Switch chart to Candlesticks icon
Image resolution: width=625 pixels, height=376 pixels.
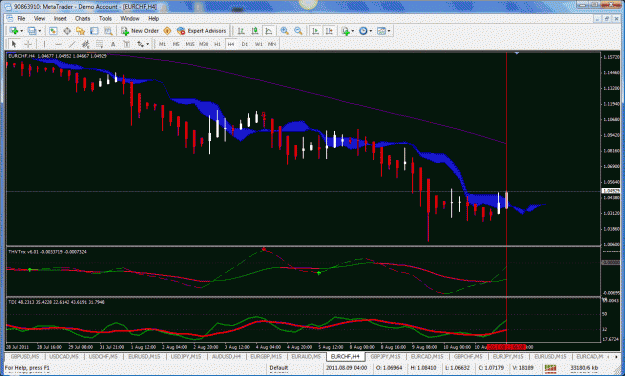click(x=255, y=31)
